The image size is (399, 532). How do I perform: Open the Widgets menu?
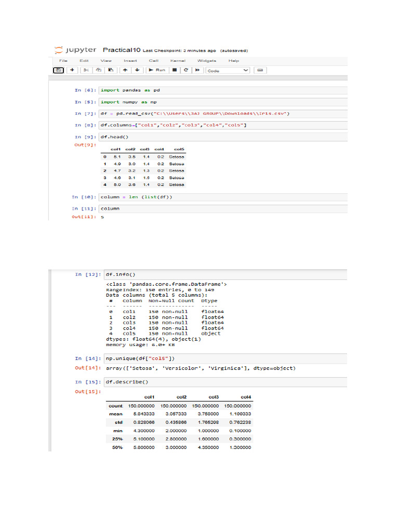coord(207,61)
